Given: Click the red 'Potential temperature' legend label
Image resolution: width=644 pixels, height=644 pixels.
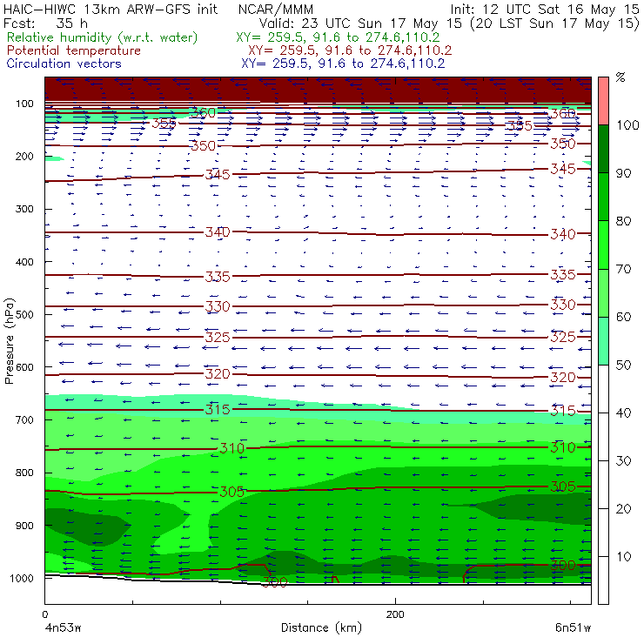Looking at the screenshot, I should (73, 50).
